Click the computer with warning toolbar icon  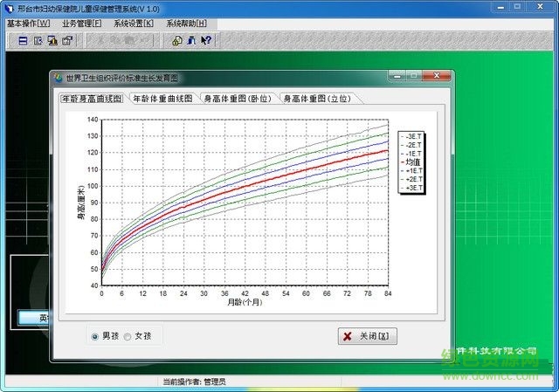point(52,41)
